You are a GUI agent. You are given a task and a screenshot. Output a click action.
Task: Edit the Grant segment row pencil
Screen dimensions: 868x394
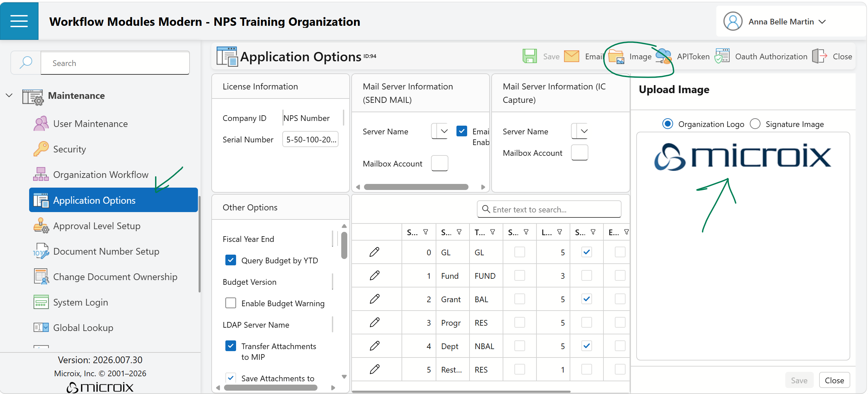pyautogui.click(x=374, y=299)
